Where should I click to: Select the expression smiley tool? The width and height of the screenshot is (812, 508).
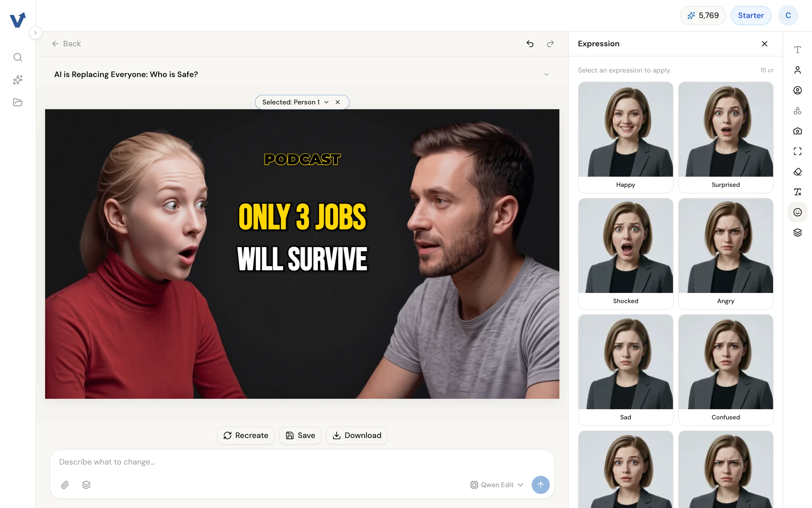point(798,212)
